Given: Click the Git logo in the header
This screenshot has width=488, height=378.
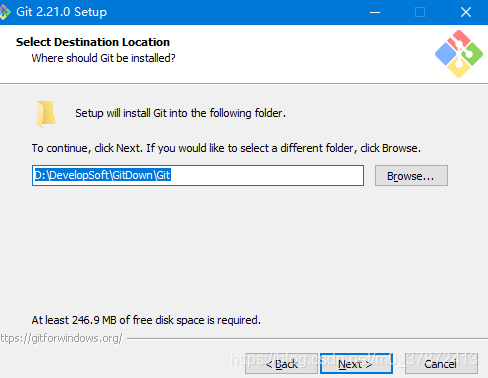Looking at the screenshot, I should (x=459, y=54).
